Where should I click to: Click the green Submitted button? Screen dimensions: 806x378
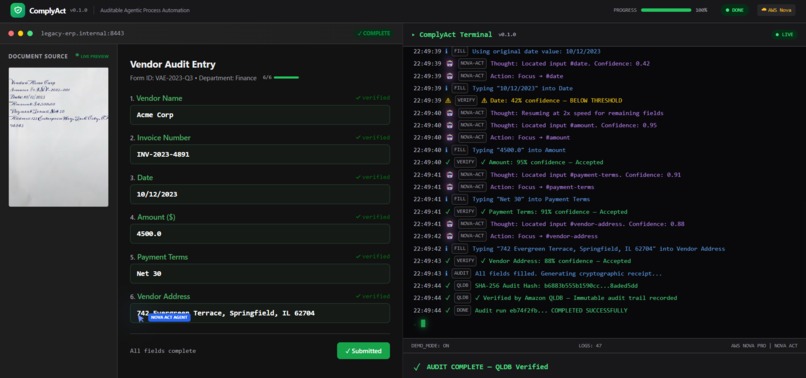[363, 351]
